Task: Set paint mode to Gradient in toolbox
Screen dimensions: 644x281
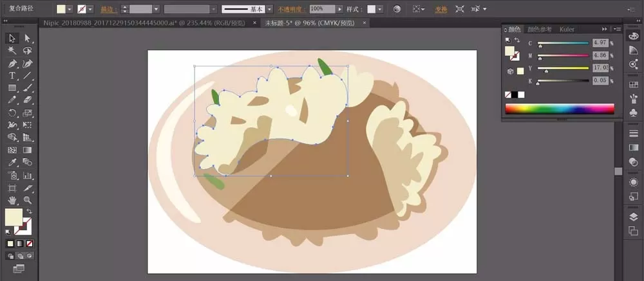Action: click(x=20, y=244)
